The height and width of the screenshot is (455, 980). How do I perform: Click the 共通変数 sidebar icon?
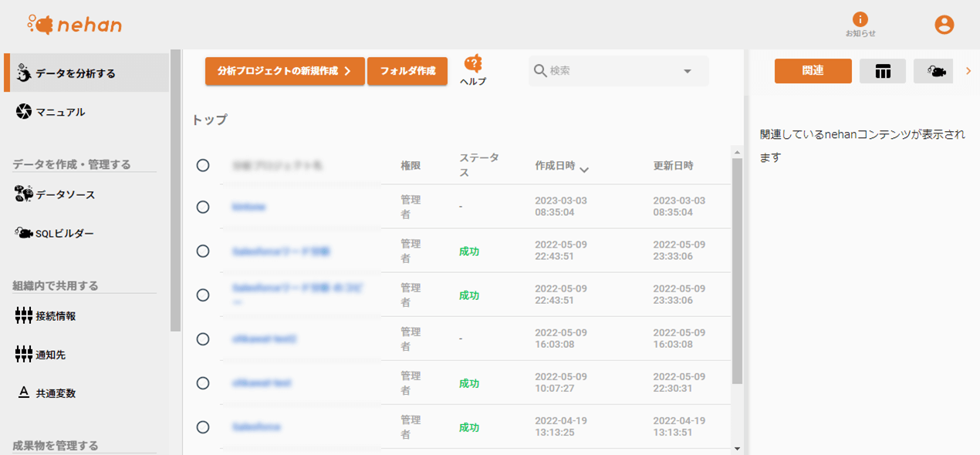point(24,393)
